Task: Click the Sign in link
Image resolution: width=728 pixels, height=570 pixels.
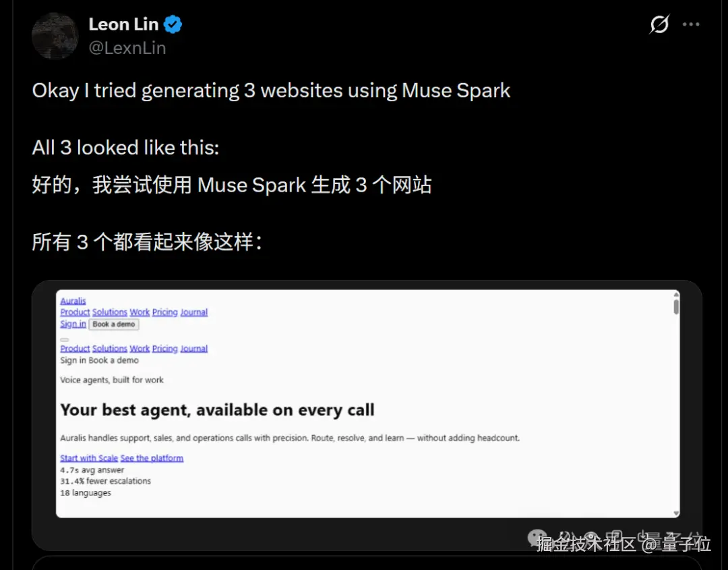Action: pyautogui.click(x=73, y=324)
